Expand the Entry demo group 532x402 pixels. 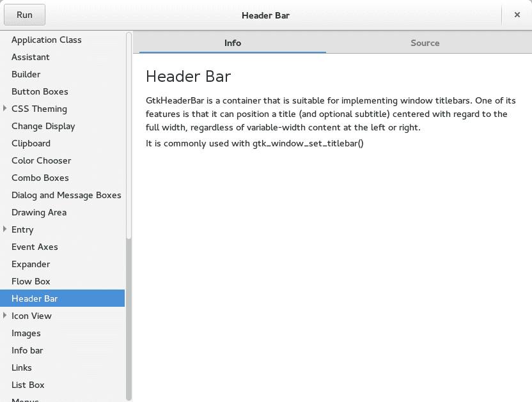tap(5, 229)
